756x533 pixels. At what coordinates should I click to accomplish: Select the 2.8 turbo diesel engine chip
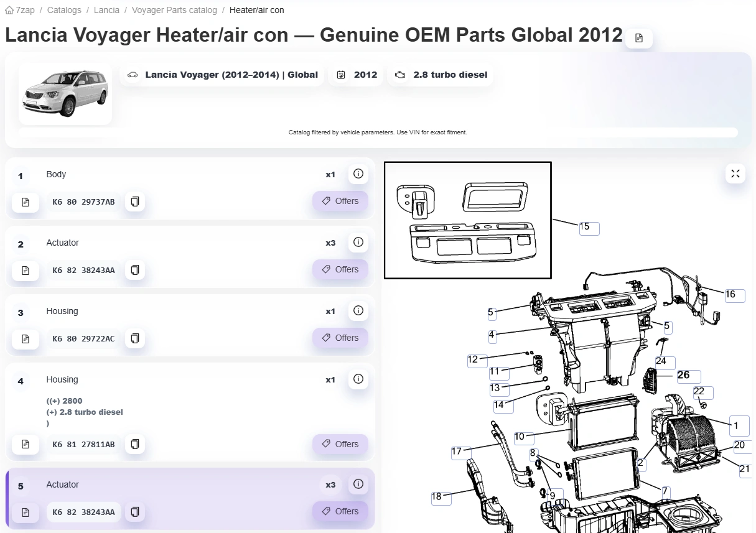coord(441,75)
